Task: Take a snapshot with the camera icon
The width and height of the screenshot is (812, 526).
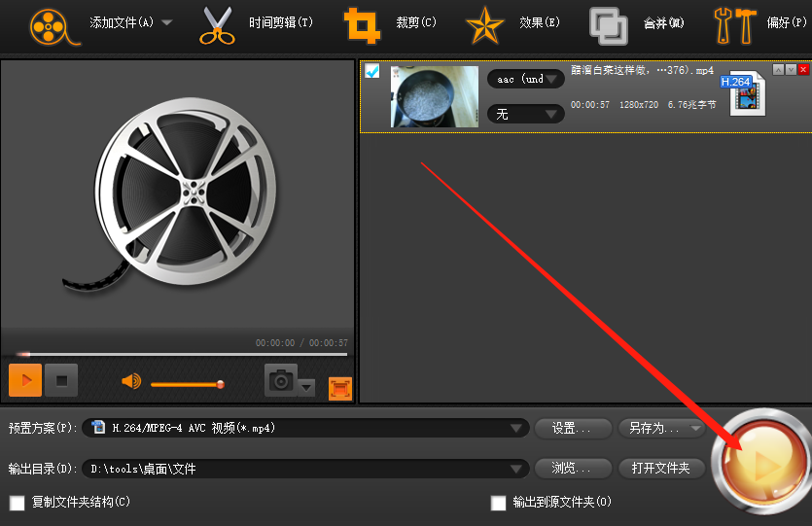Action: click(x=281, y=380)
